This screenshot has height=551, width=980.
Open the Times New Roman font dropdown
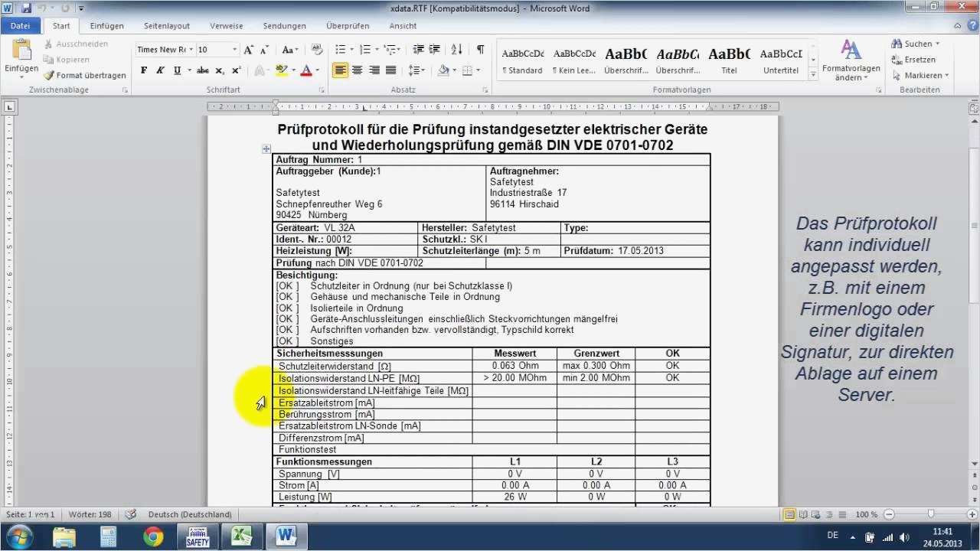coord(191,49)
